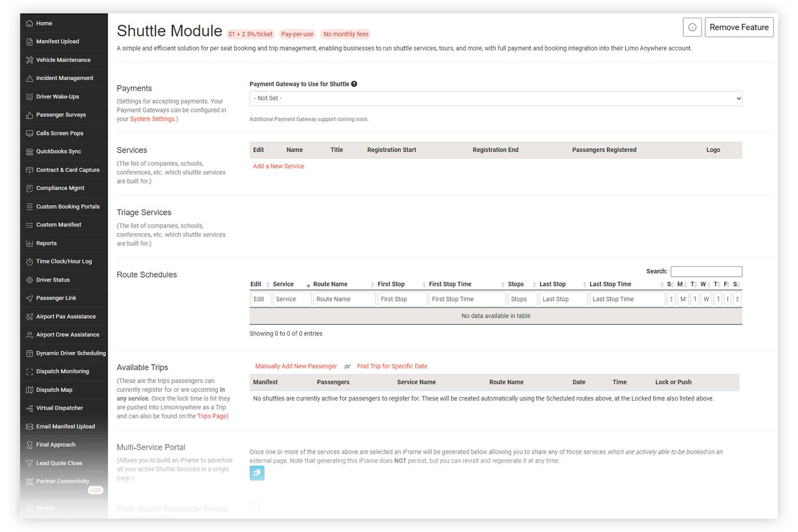
Task: Open the Payment Gateway dropdown
Action: (x=495, y=98)
